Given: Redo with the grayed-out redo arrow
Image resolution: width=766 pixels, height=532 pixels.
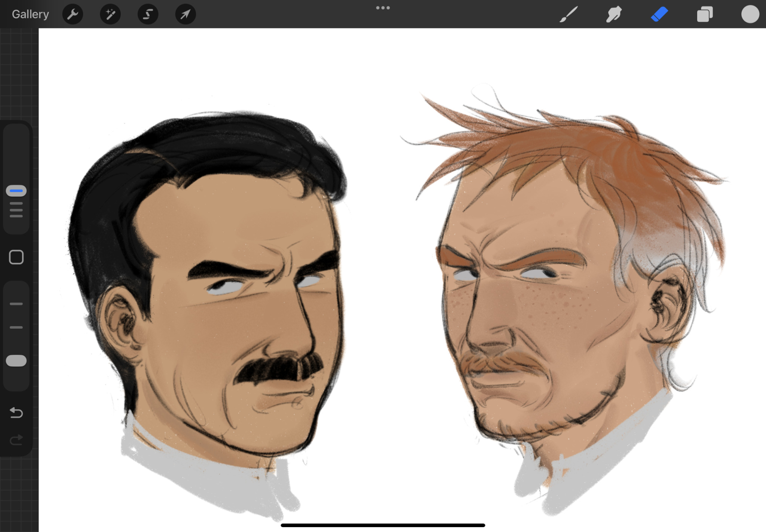Looking at the screenshot, I should [16, 440].
